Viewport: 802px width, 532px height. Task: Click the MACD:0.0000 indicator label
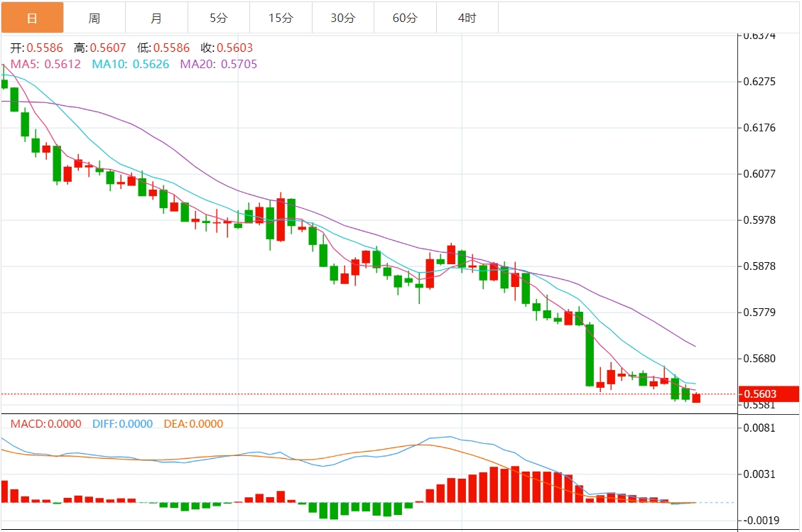(46, 424)
